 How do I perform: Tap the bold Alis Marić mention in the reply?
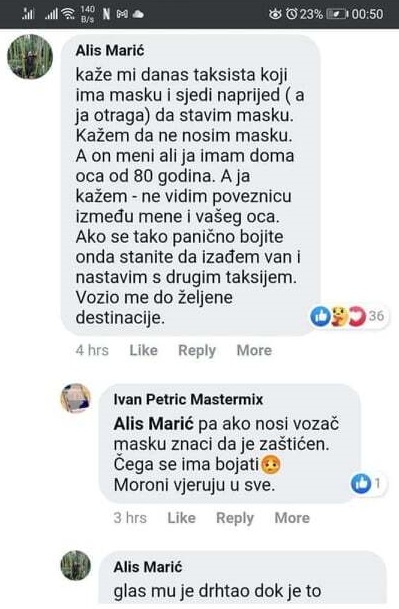click(153, 424)
